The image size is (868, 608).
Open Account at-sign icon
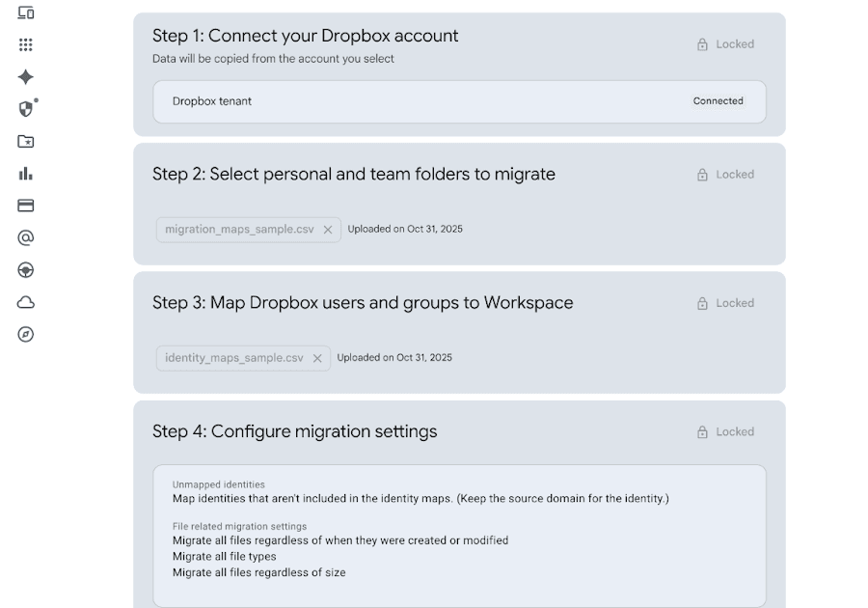(26, 237)
